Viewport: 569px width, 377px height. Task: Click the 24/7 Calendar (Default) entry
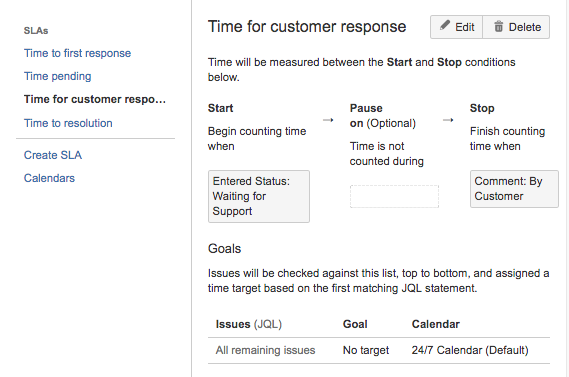(x=470, y=350)
